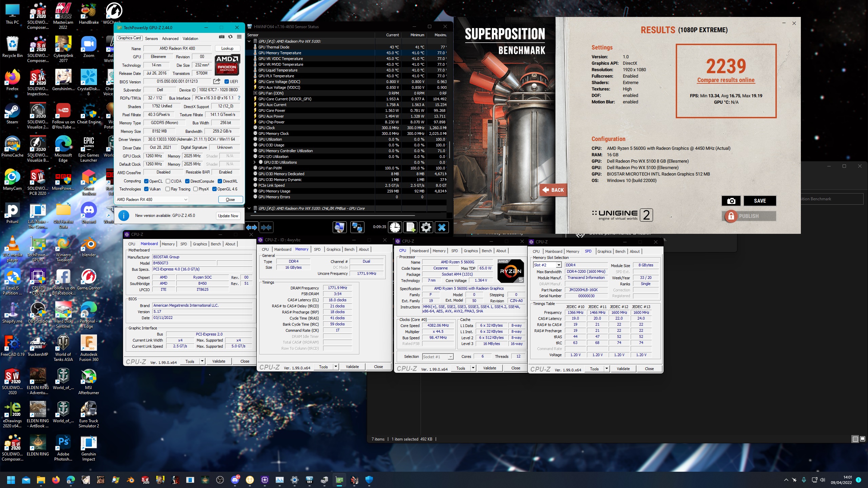Screen dimensions: 868x488
Task: Click the Bus Interface question mark icon
Action: (239, 98)
